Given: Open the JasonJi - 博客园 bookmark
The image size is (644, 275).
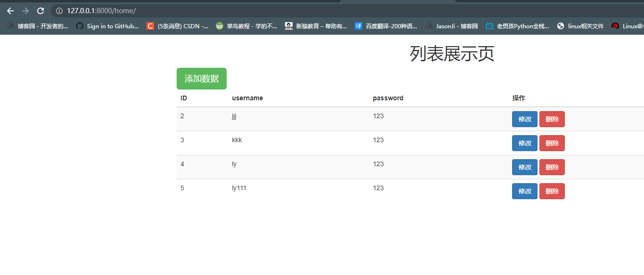Looking at the screenshot, I should (x=451, y=26).
